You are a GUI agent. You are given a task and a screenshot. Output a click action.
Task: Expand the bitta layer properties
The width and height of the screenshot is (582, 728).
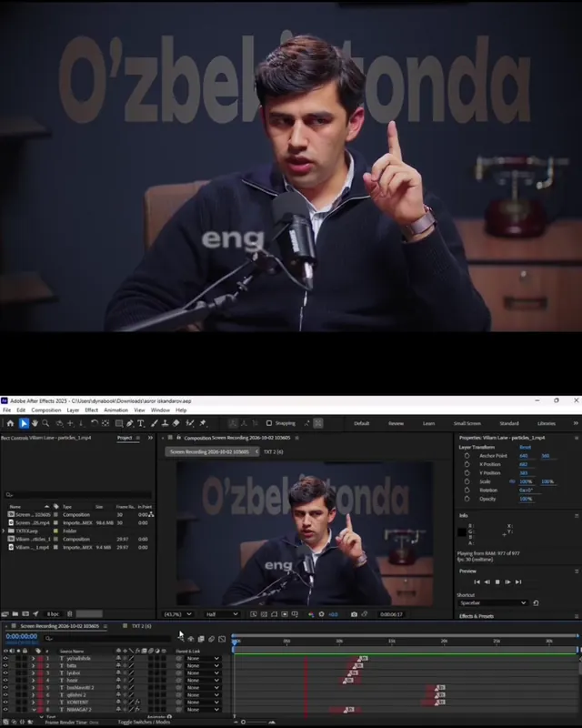pyautogui.click(x=33, y=666)
